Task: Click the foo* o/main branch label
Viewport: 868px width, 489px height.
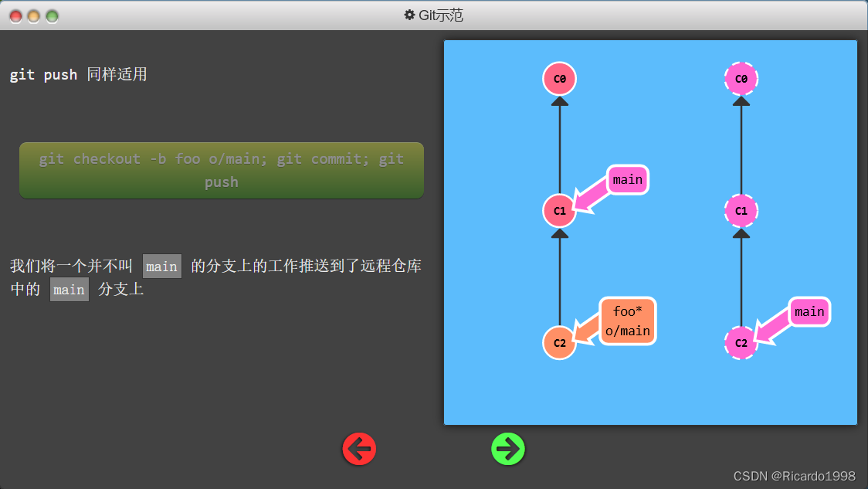Action: 628,321
